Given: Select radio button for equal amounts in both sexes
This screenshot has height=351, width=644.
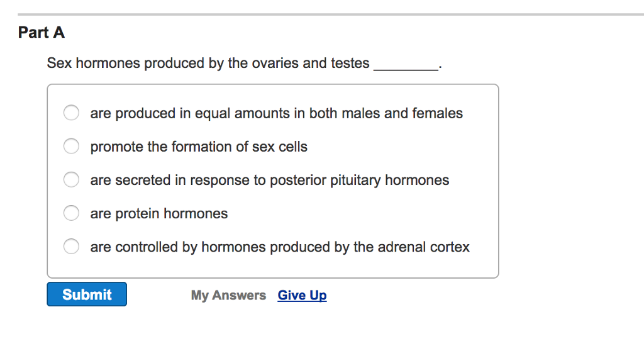Looking at the screenshot, I should (x=71, y=113).
